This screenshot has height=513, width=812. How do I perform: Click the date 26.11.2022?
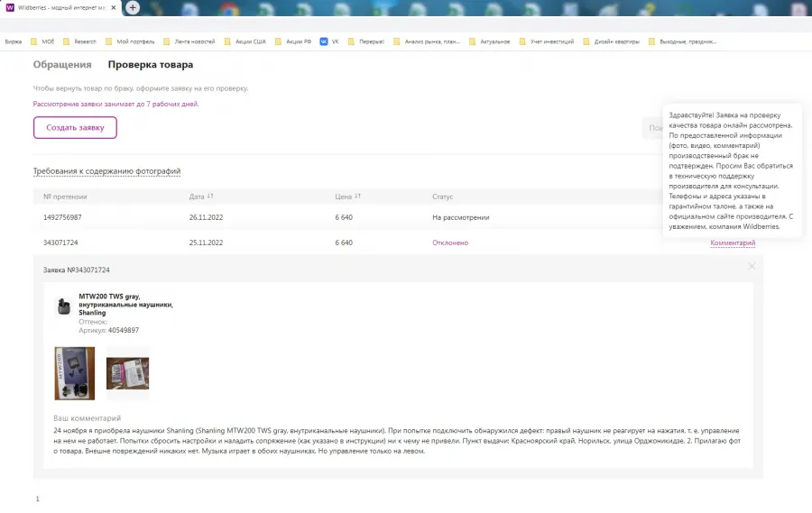[x=206, y=217]
